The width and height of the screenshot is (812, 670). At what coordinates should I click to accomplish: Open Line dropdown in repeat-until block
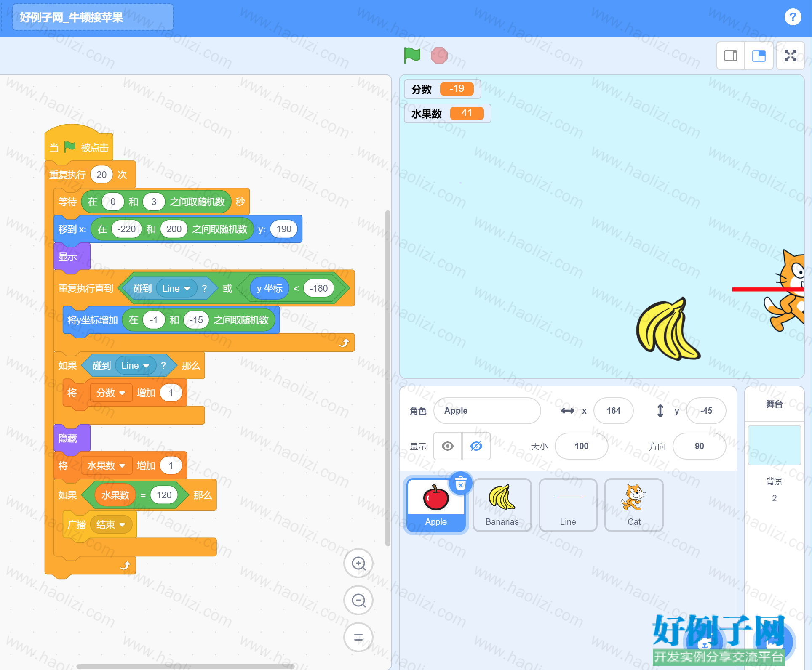coord(176,288)
